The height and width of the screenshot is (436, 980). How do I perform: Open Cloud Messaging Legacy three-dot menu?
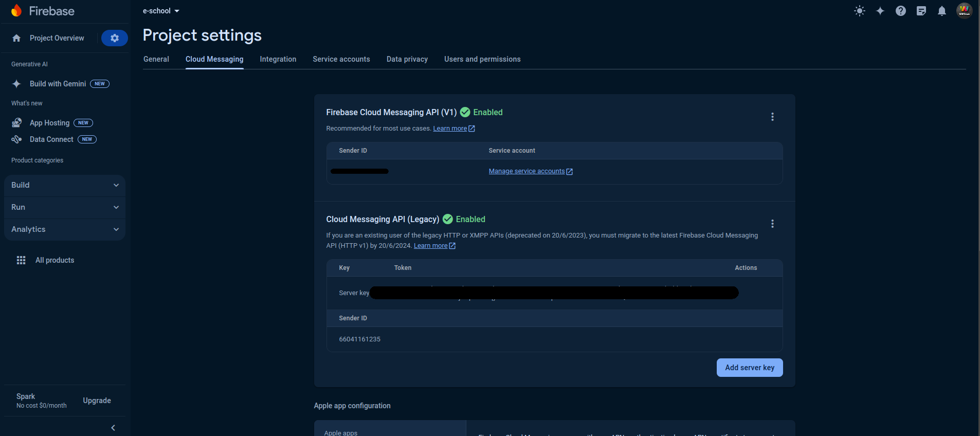tap(772, 224)
